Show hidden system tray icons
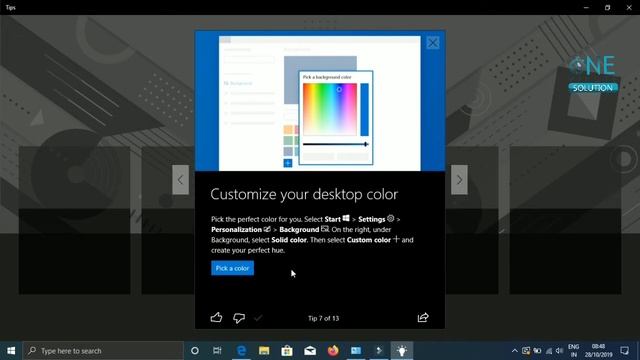 click(514, 351)
